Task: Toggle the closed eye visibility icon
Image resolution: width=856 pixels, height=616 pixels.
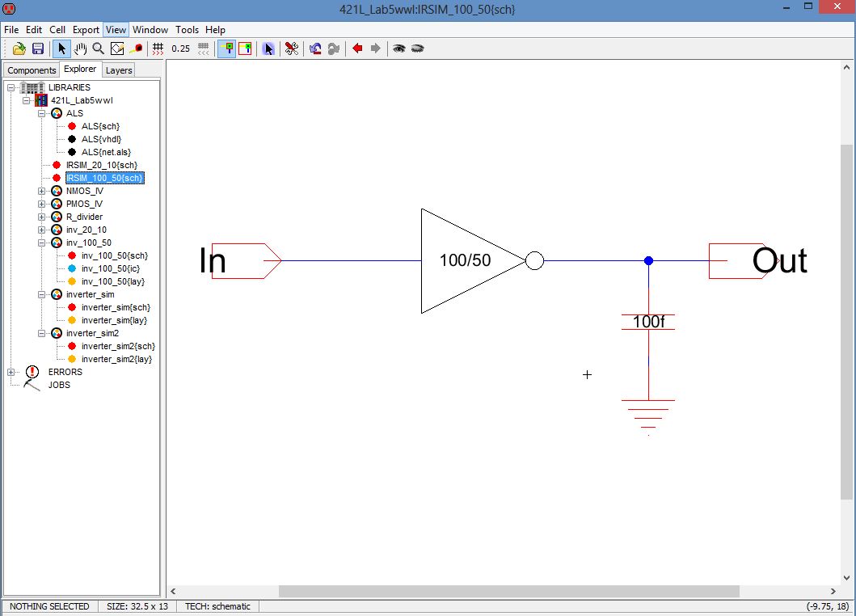Action: (417, 49)
